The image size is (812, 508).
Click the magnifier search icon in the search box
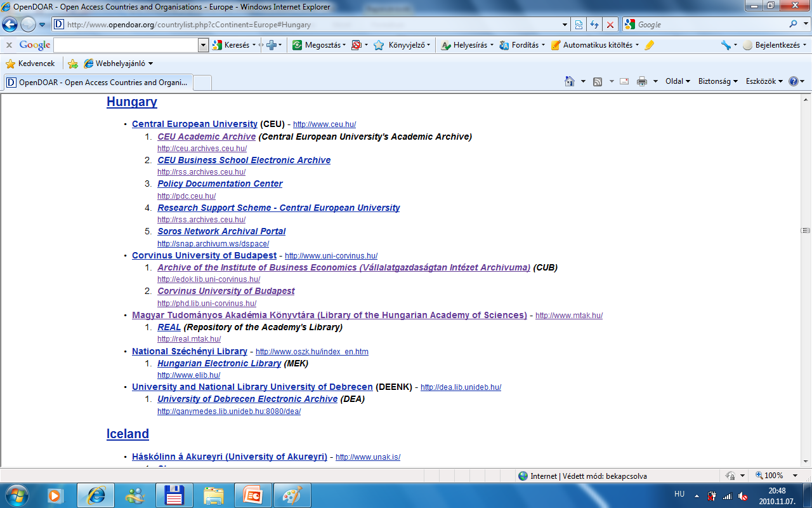tap(794, 24)
